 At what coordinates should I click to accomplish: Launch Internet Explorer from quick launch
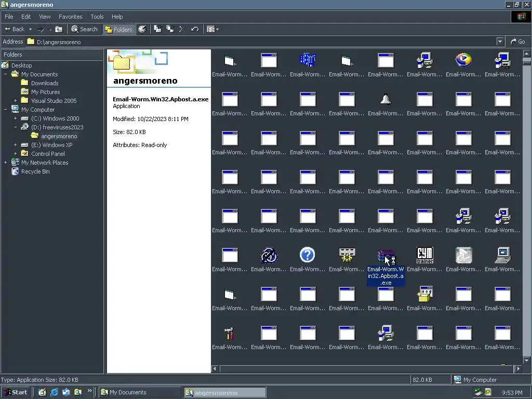coord(54,392)
